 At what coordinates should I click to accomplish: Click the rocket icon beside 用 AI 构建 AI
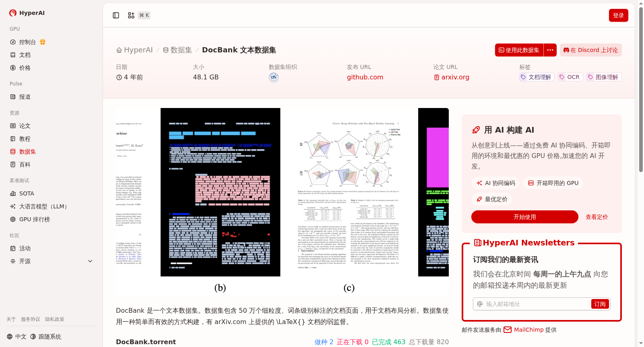tap(476, 130)
